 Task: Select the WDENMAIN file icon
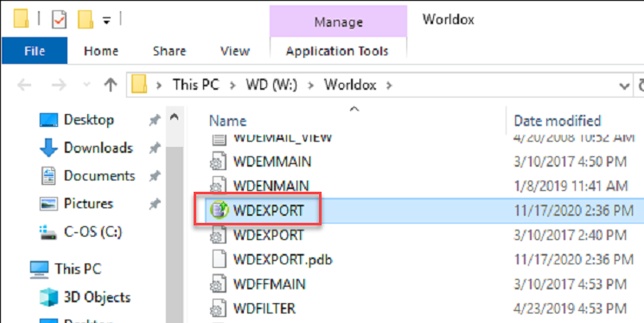pos(218,185)
